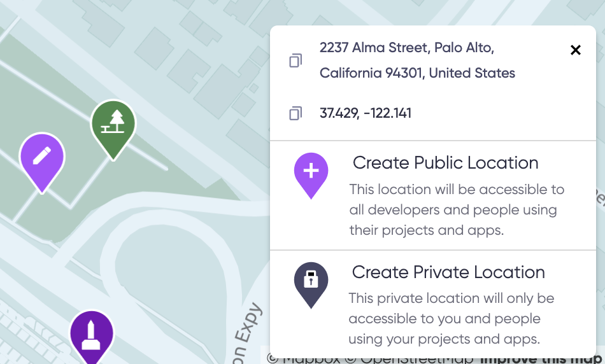
Task: Choose the Create Public Location heading
Action: [445, 163]
